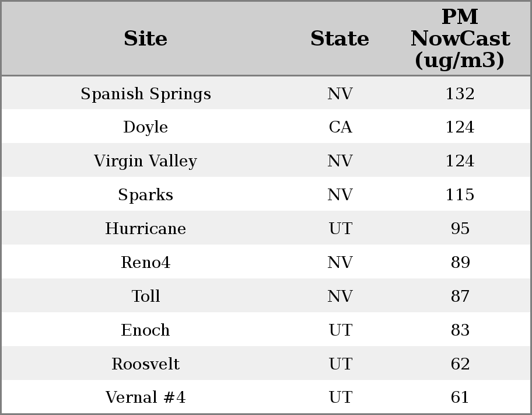
Task: Click the Roosvelt site name
Action: 146,364
